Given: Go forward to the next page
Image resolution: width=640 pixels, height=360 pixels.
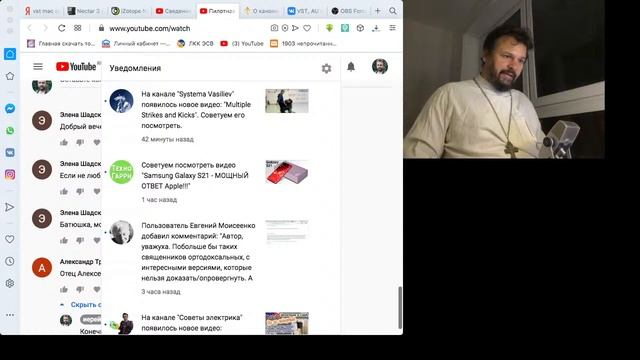Looking at the screenshot, I should (x=45, y=28).
